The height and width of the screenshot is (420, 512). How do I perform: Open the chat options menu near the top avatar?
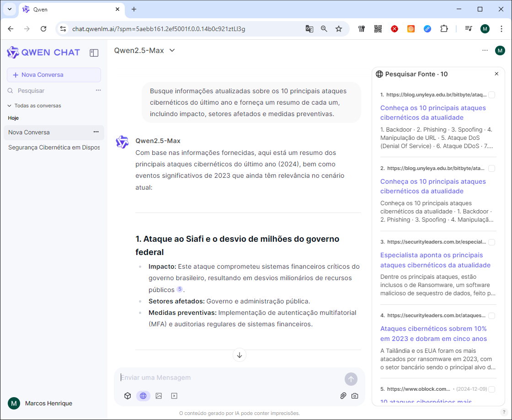485,50
